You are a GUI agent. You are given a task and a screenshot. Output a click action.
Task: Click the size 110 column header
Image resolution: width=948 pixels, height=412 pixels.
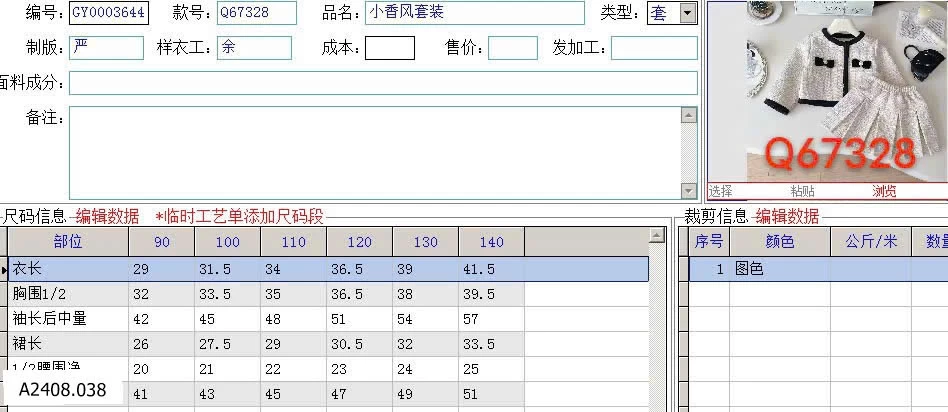point(293,242)
